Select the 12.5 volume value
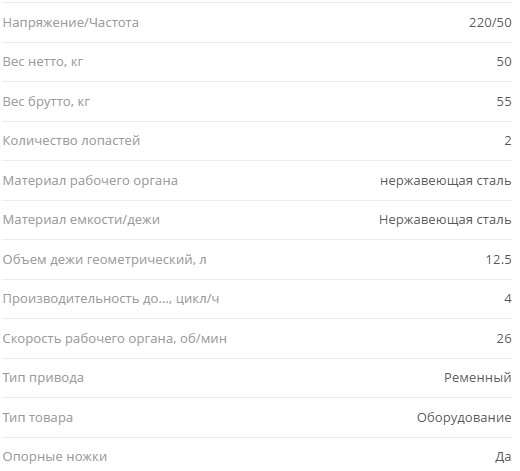The image size is (520, 471). [499, 260]
